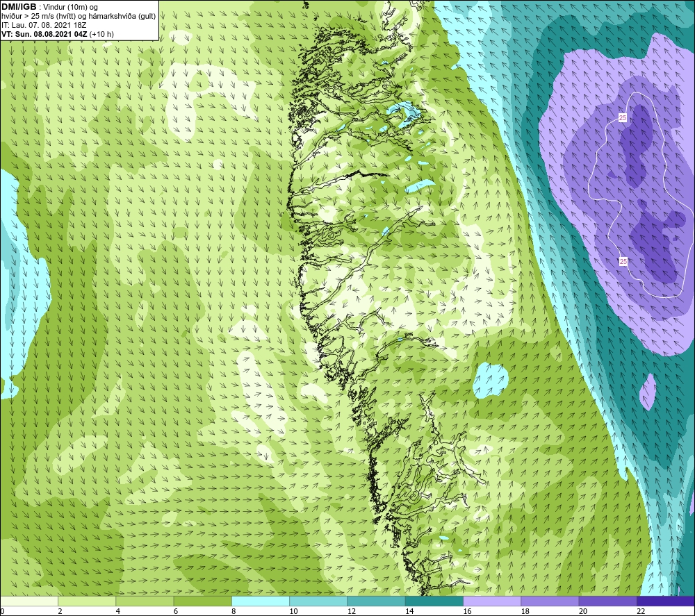Screen dimensions: 695x616
Task: Click the light green 2–4 legend swatch
Action: (86, 601)
